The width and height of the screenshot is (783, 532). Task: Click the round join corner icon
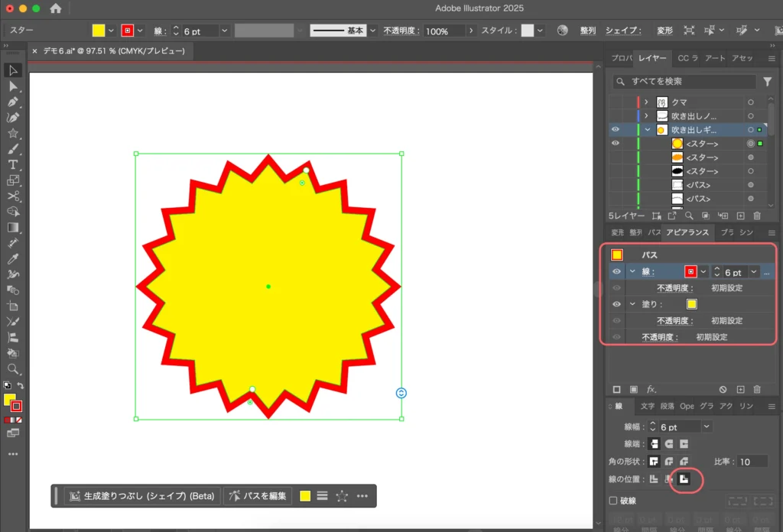[x=669, y=462]
